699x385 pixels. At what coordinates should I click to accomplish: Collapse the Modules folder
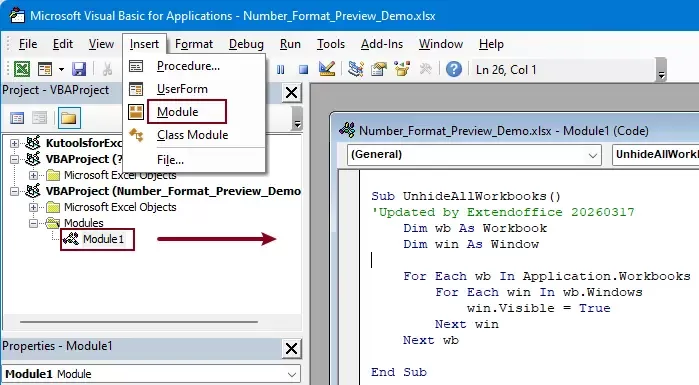coord(33,223)
